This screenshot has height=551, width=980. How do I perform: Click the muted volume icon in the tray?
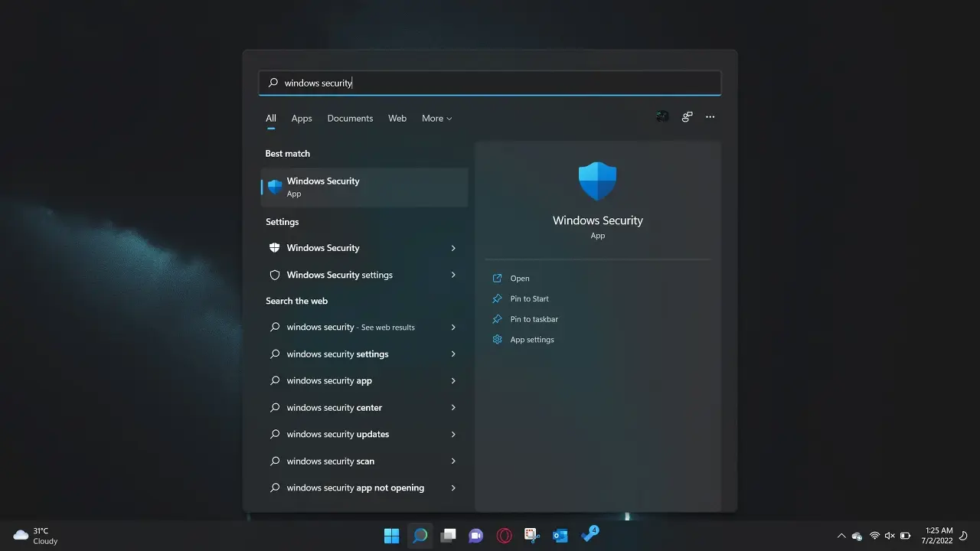tap(890, 536)
